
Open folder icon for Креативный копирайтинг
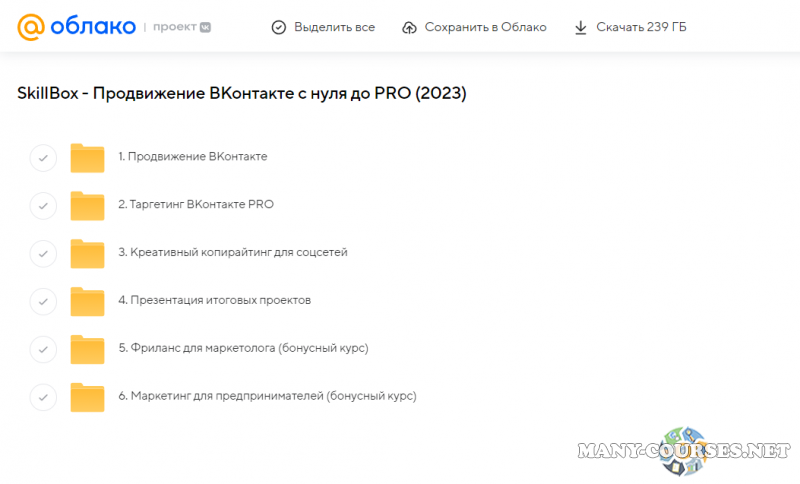coord(88,253)
